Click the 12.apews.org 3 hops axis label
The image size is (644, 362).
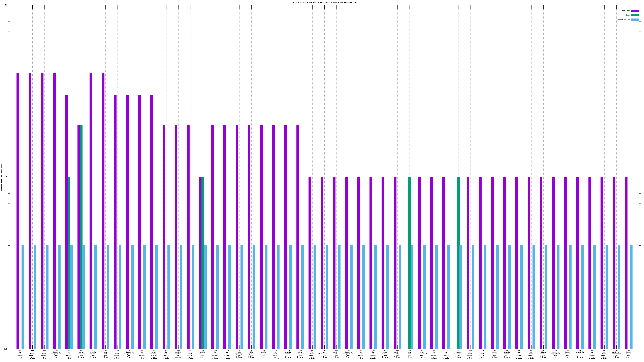251,354
